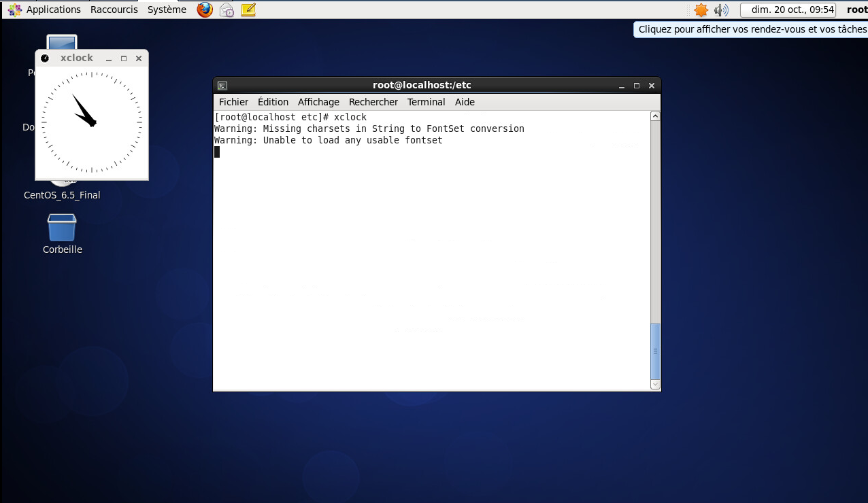
Task: Click the xclock analog clock face
Action: tap(92, 122)
